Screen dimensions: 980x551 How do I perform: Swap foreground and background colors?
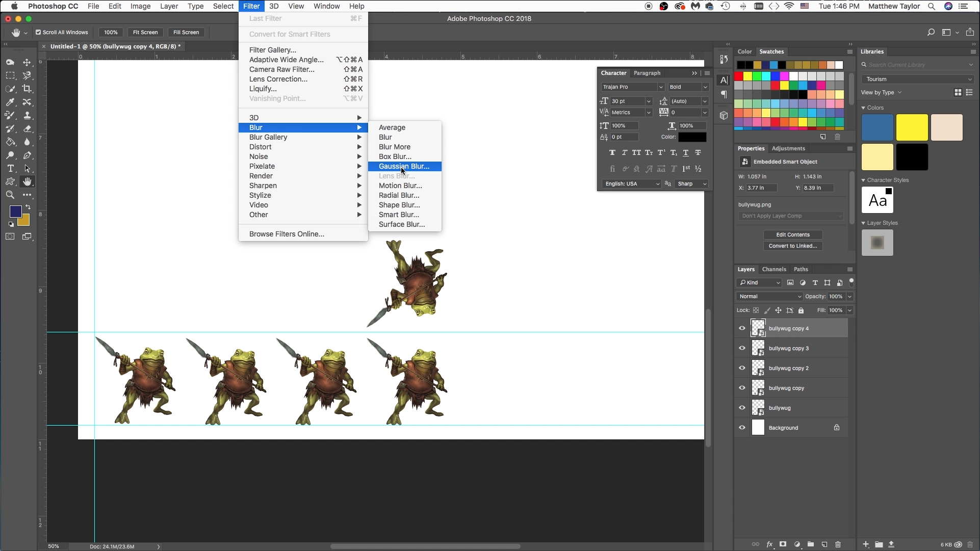(28, 207)
